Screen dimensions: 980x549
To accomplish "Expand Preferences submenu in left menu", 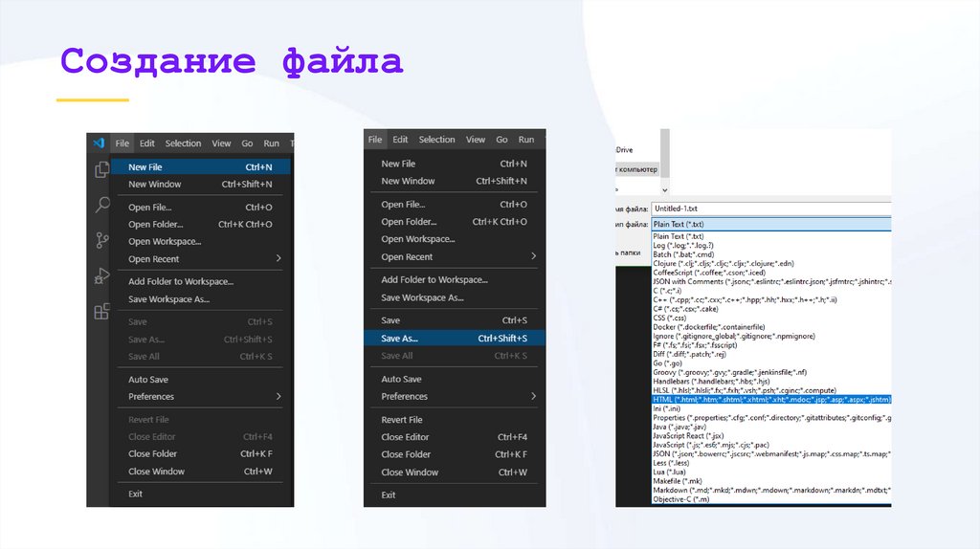I will click(201, 397).
